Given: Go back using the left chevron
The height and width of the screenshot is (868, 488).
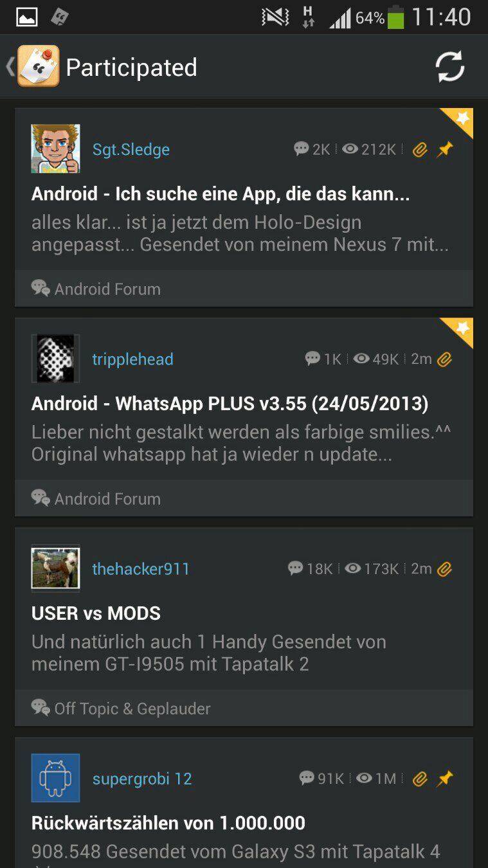Looking at the screenshot, I should [x=10, y=66].
